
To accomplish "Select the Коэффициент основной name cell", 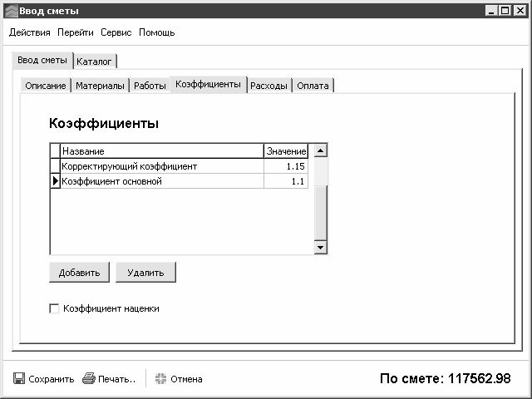I will (162, 181).
